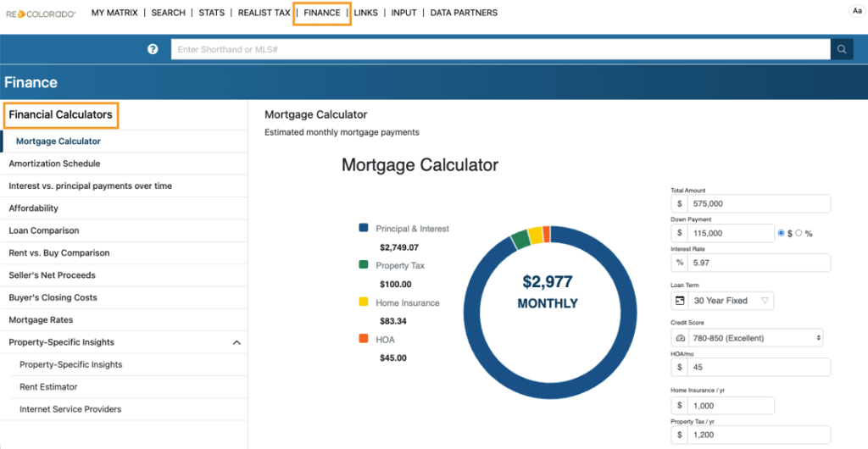Click the Aa text size icon

pos(855,11)
